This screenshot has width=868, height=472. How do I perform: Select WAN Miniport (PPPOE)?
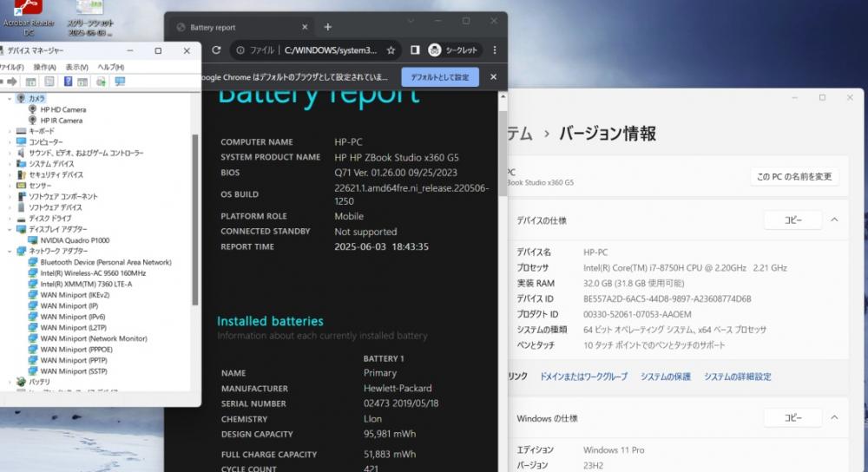coord(76,350)
